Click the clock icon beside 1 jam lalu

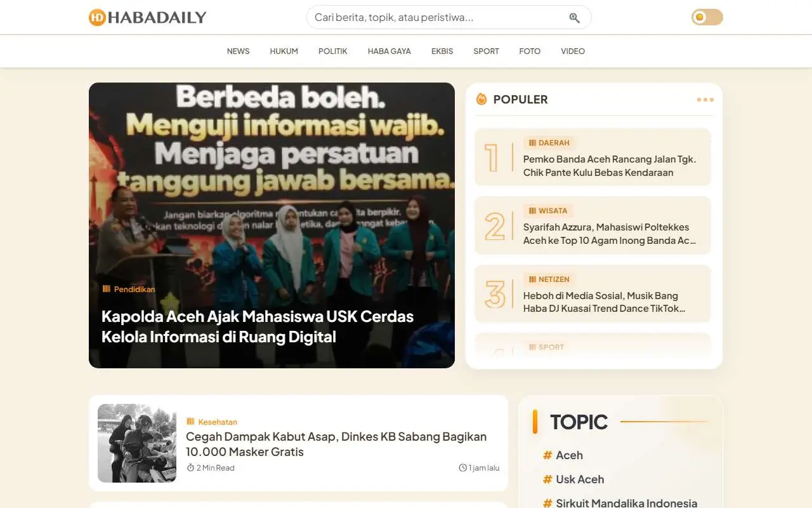click(462, 468)
